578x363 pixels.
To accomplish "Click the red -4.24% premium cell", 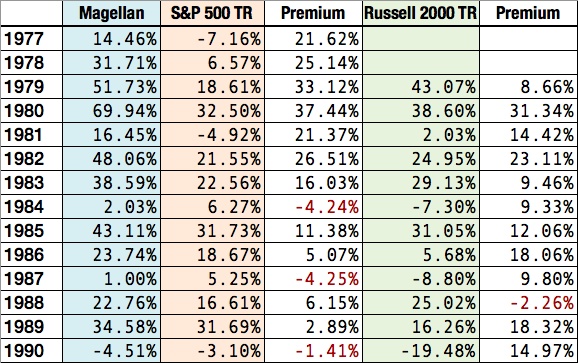I will point(313,207).
